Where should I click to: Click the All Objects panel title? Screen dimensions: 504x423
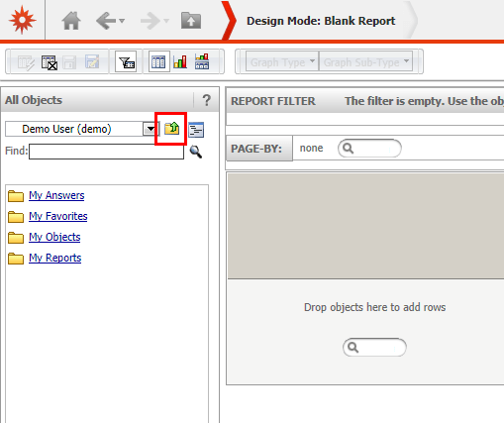(34, 100)
